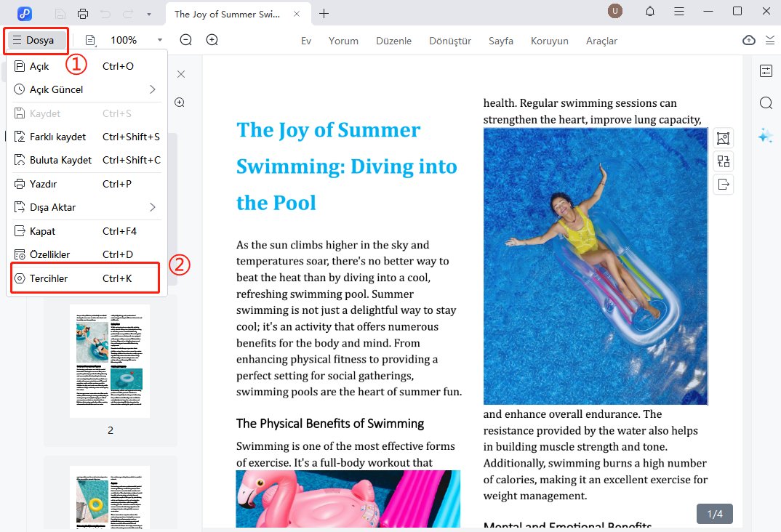Open the quick access toolbar dropdown arrow
This screenshot has width=781, height=532.
click(x=149, y=14)
